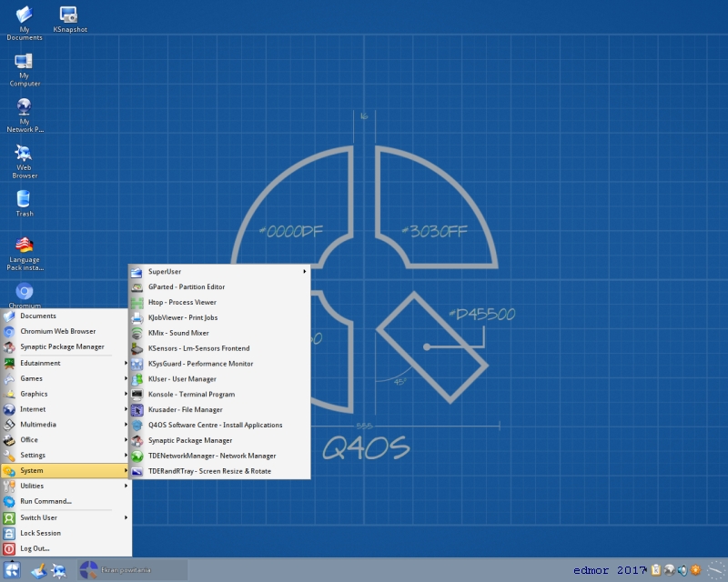
Task: Switch to Ekran powitania taskbar window
Action: coord(133,570)
